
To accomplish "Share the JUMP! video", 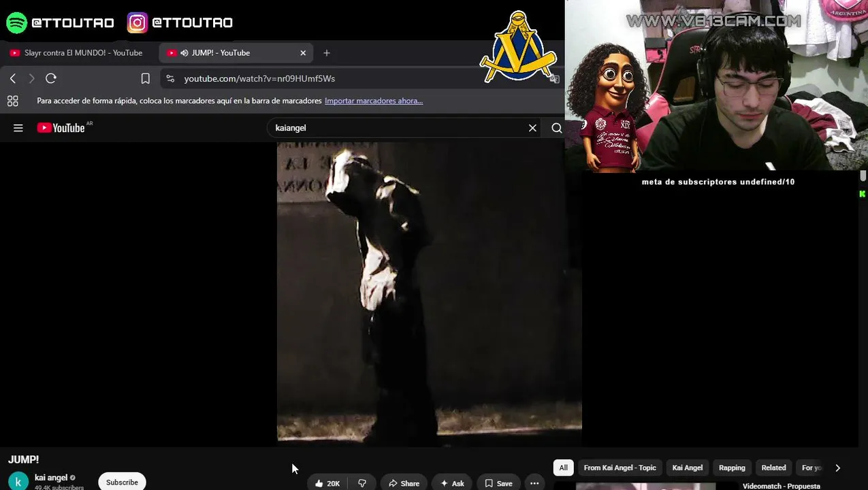I will pos(404,483).
